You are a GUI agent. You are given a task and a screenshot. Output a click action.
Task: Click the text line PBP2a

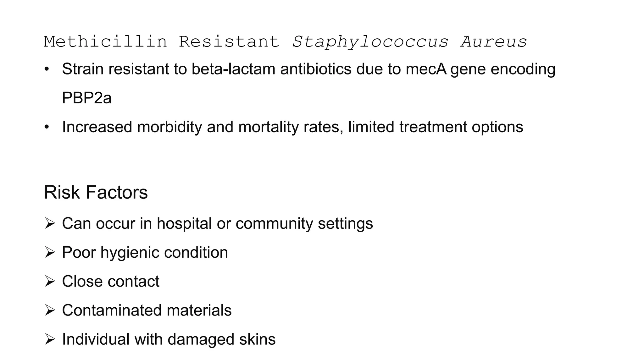[x=87, y=98]
